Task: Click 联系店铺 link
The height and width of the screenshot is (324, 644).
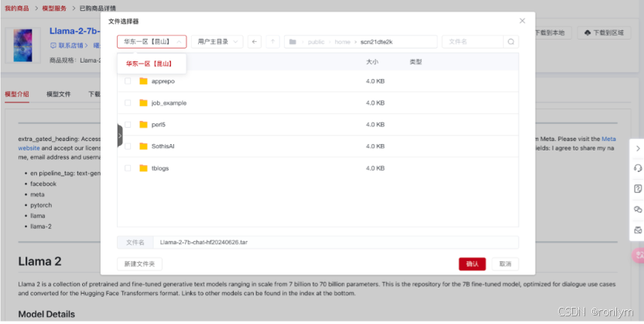Action: click(69, 45)
